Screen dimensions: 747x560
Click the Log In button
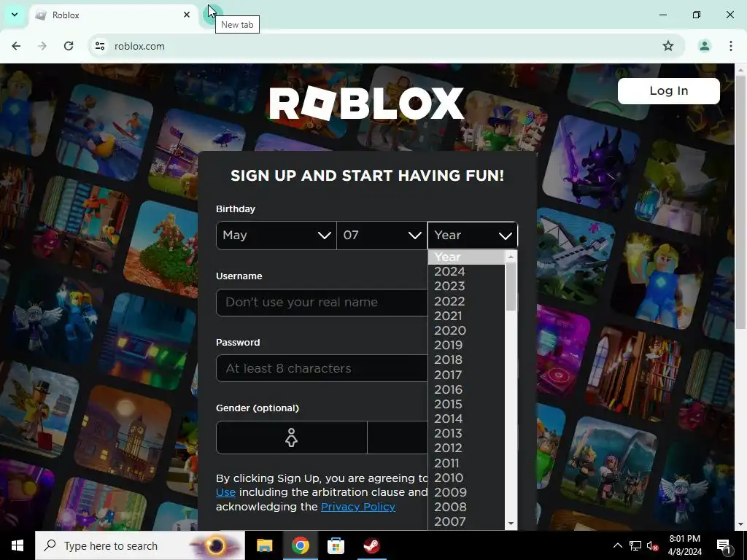tap(668, 91)
